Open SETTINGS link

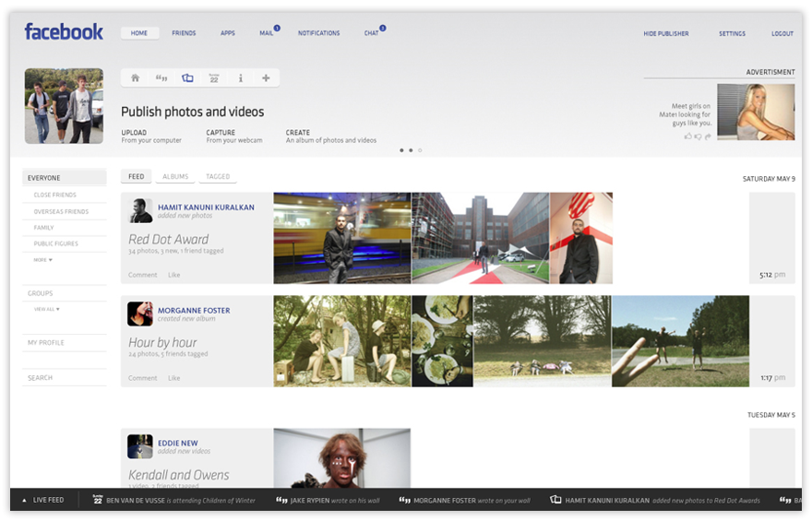(x=733, y=33)
